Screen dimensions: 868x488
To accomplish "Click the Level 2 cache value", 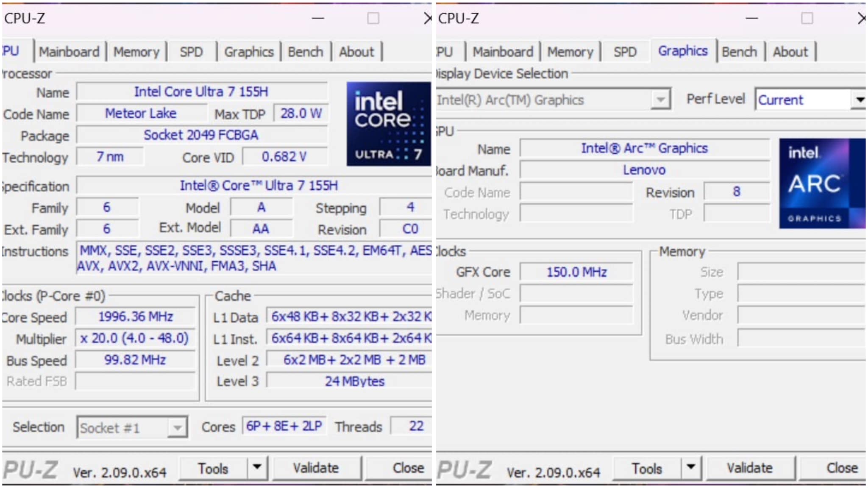I will pyautogui.click(x=349, y=360).
